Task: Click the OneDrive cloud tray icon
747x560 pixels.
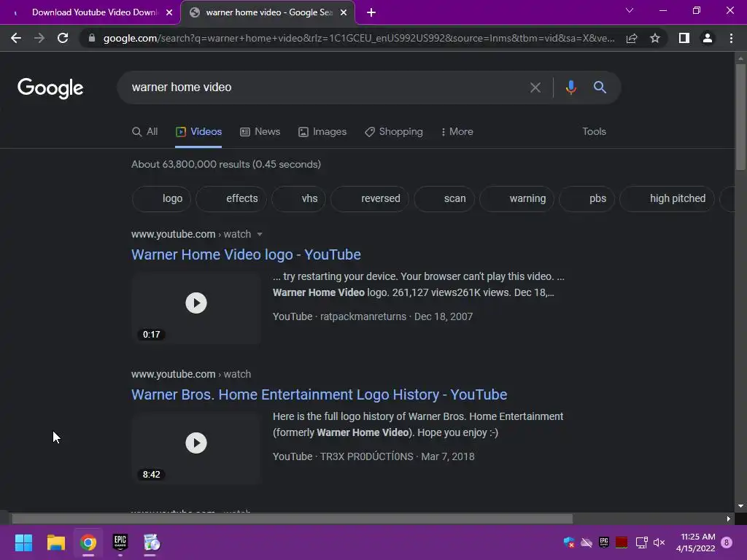Action: click(x=587, y=542)
